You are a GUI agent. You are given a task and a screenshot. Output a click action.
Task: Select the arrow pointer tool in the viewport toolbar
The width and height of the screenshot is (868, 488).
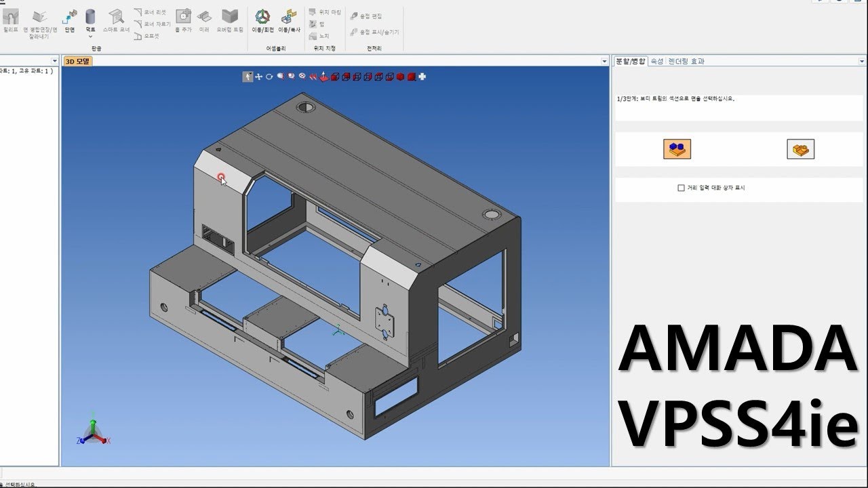point(248,77)
